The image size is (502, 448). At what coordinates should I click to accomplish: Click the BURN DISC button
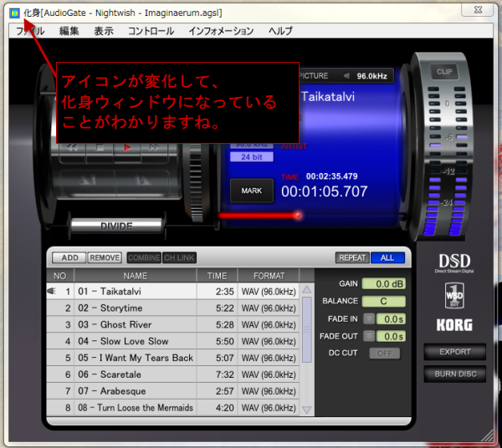[x=455, y=374]
